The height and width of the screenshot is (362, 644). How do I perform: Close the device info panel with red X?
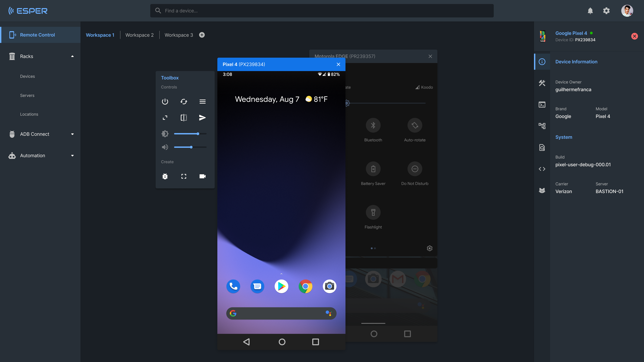point(634,36)
